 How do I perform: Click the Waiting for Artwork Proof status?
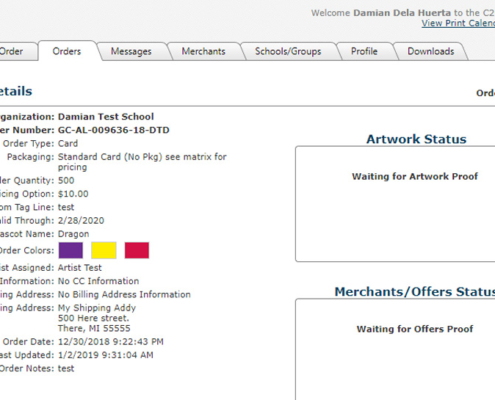(415, 176)
